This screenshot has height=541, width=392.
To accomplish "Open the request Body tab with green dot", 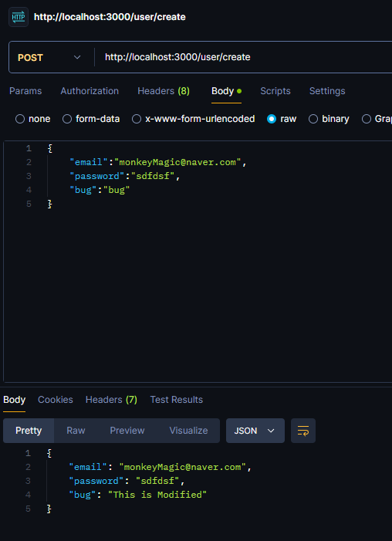I will [226, 91].
